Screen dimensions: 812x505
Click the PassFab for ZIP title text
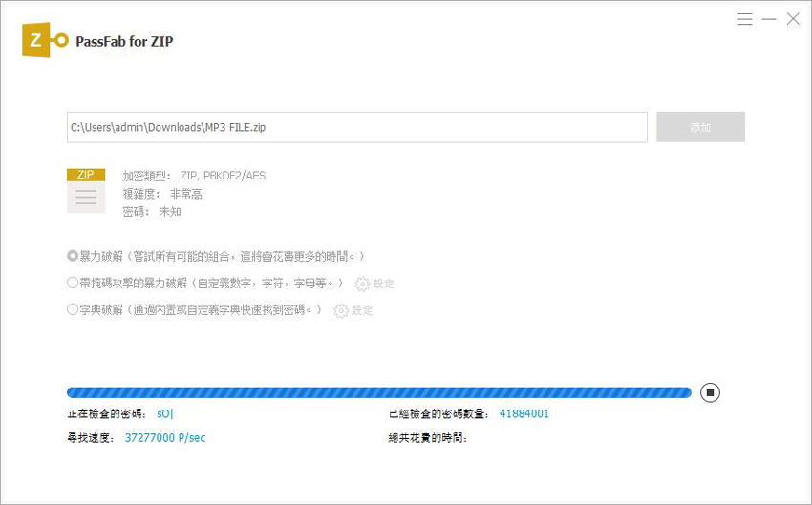click(124, 41)
